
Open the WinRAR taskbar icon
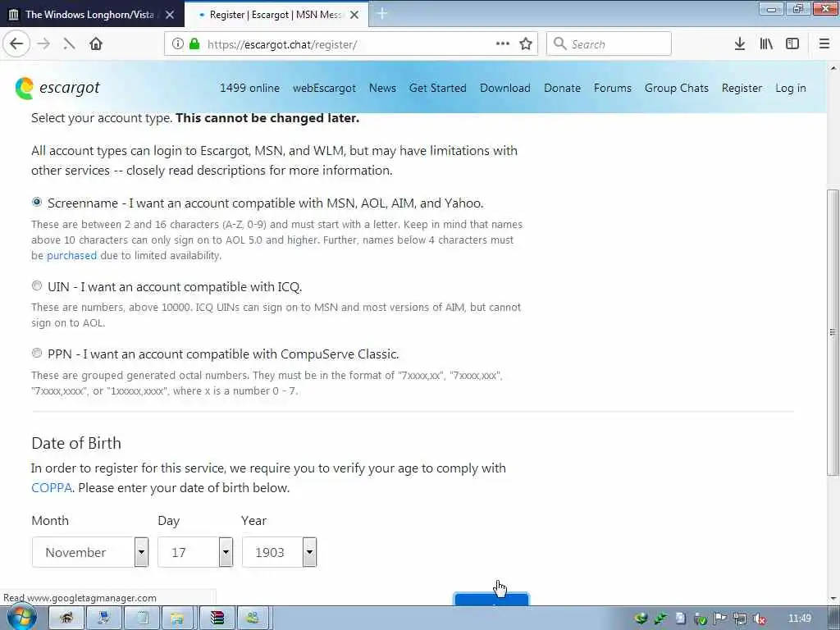coord(217,618)
